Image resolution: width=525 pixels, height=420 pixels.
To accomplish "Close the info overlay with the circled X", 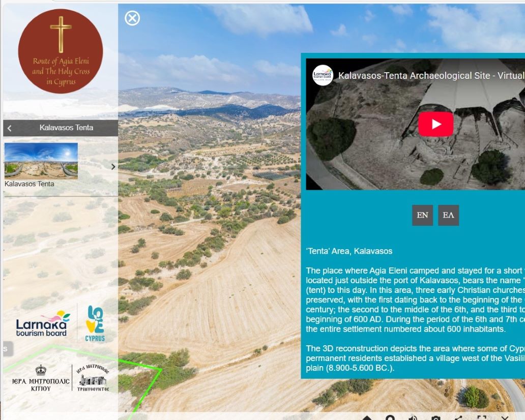I will (133, 18).
